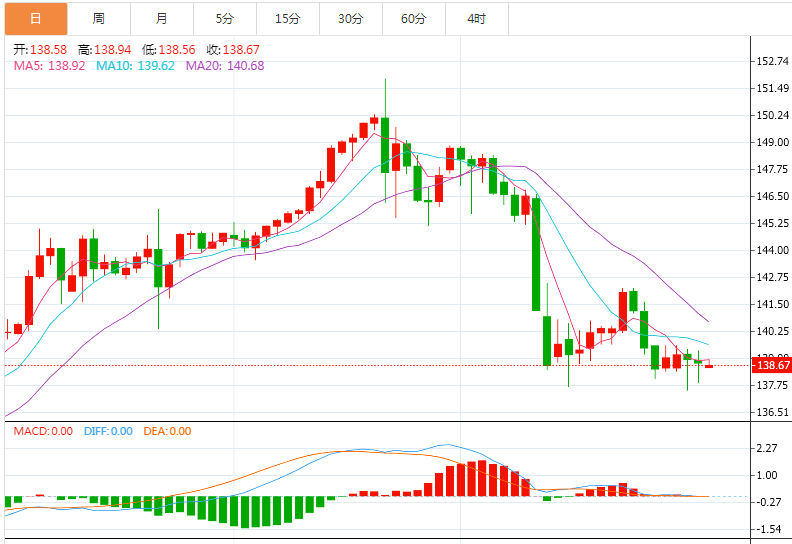
Task: Switch to the 月 monthly tab
Action: tap(162, 19)
